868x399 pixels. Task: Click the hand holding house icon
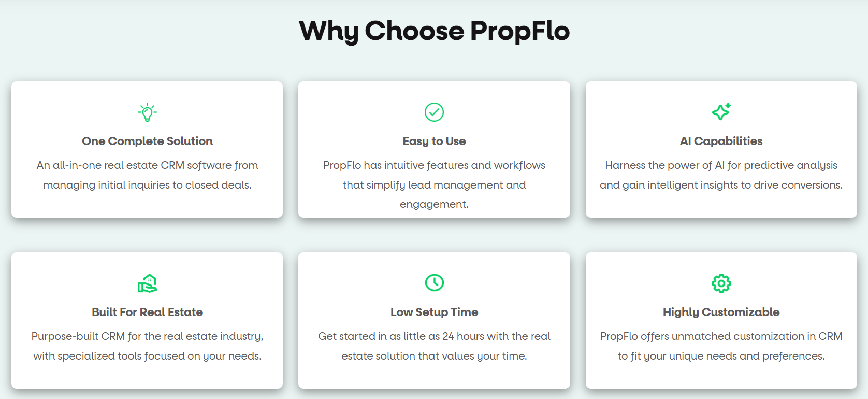[147, 283]
